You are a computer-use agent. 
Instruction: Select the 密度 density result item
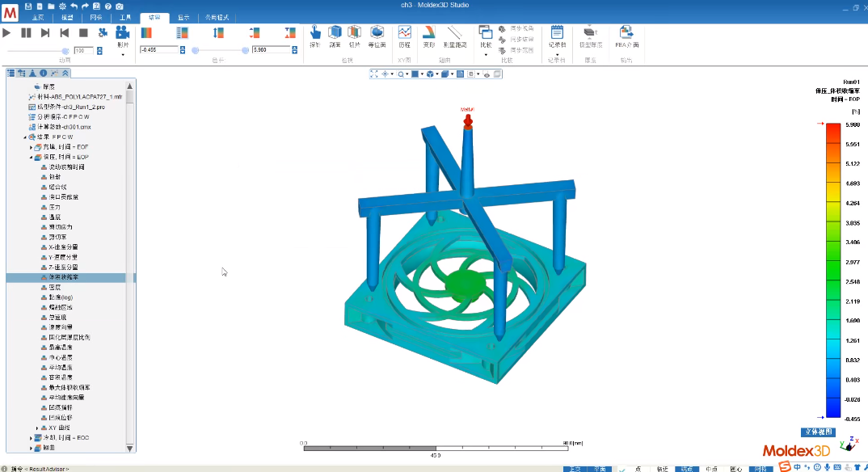coord(54,288)
